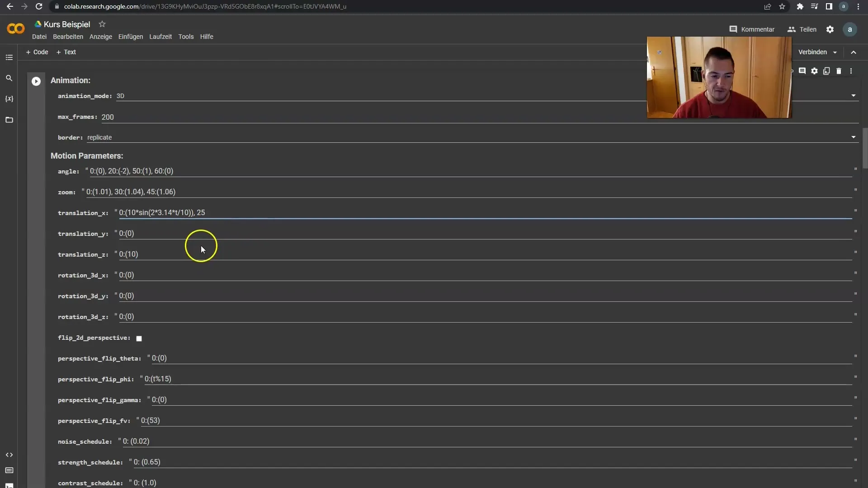Share this page from address bar
This screenshot has height=488, width=868.
[768, 6]
